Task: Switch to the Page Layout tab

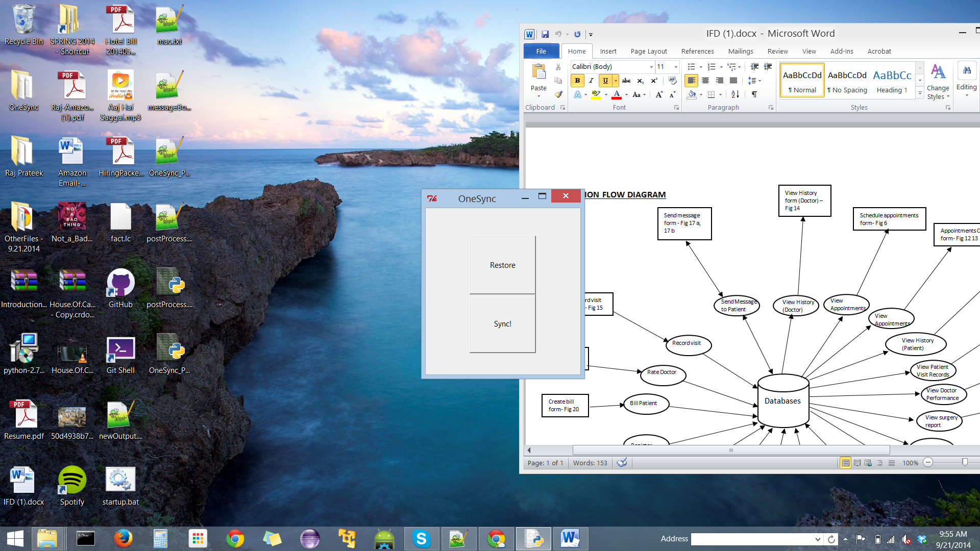Action: [648, 51]
